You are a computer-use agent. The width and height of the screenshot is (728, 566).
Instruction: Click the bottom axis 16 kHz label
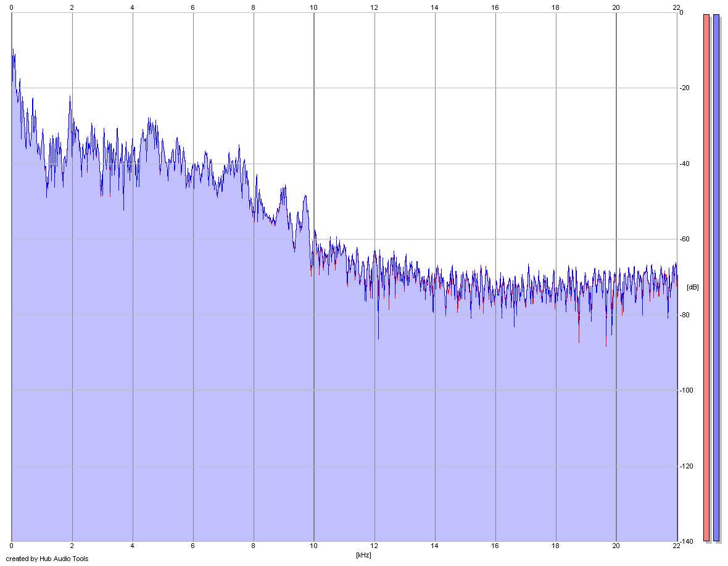(495, 546)
